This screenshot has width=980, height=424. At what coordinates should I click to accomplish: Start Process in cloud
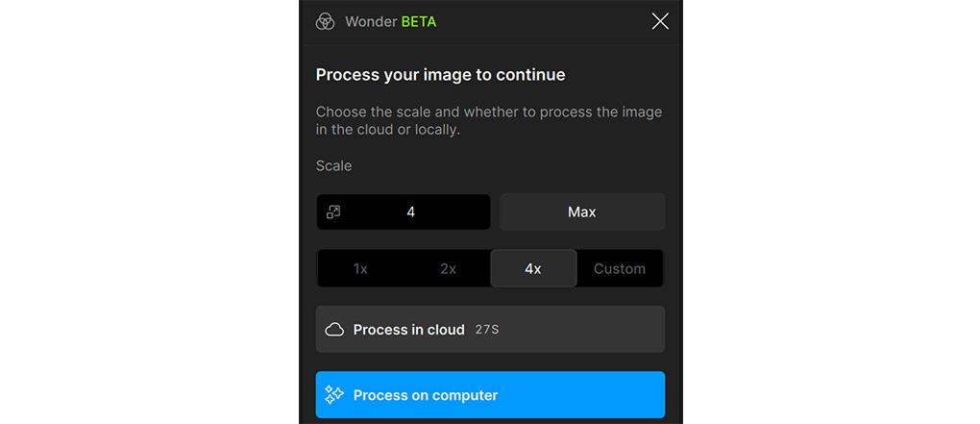(408, 330)
